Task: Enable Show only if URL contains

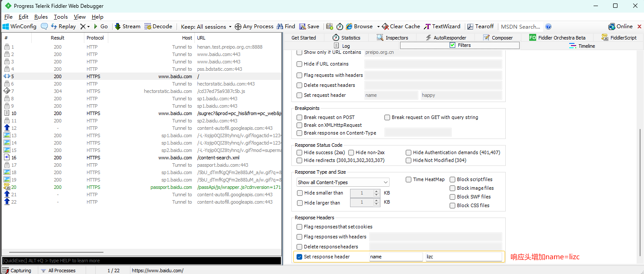Action: [x=299, y=52]
